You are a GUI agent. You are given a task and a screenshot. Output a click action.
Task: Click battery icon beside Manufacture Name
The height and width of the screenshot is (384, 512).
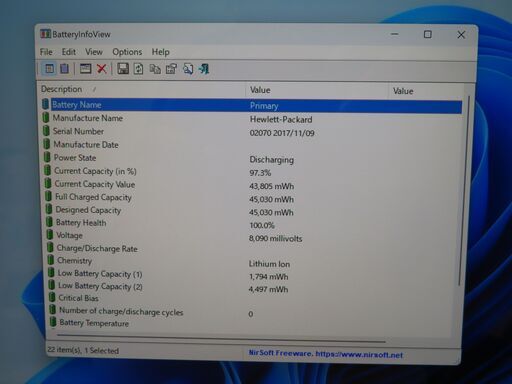[46, 118]
